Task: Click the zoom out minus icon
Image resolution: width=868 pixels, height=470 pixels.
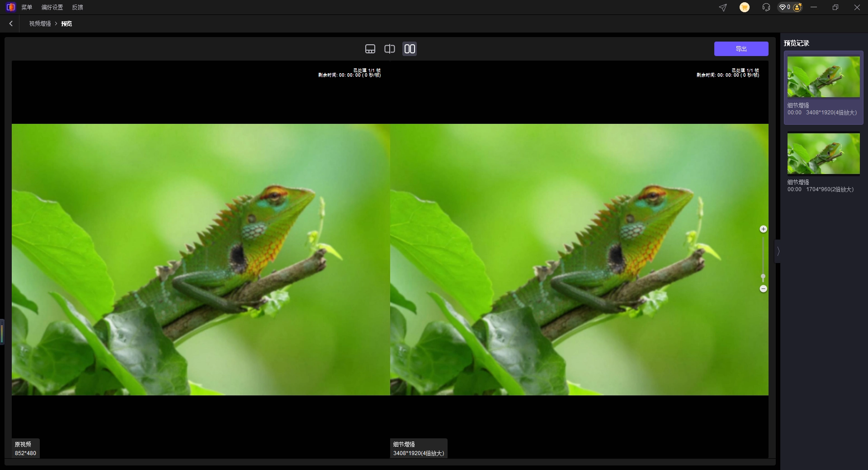Action: 763,289
